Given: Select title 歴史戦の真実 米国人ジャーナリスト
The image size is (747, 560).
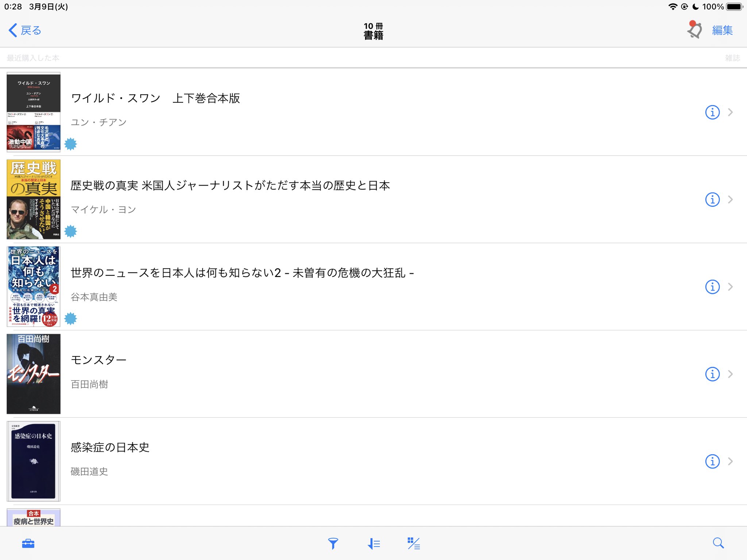Looking at the screenshot, I should point(230,186).
